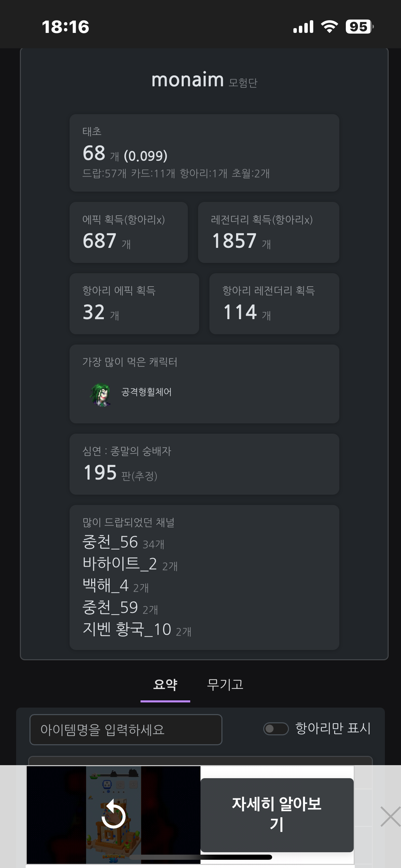The width and height of the screenshot is (401, 868).
Task: Tap the battery indicator showing 95
Action: coord(359,27)
